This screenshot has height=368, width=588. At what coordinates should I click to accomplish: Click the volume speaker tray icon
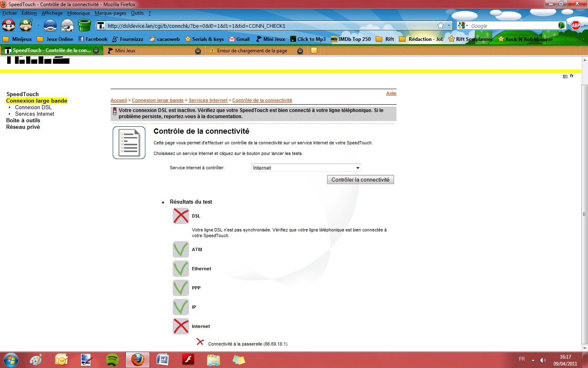point(543,360)
